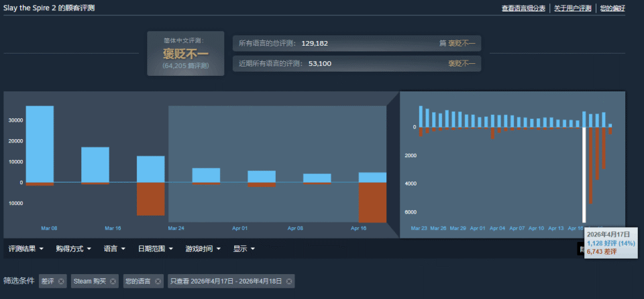Expand the 日期范围 dropdown
The height and width of the screenshot is (299, 644).
tap(156, 249)
